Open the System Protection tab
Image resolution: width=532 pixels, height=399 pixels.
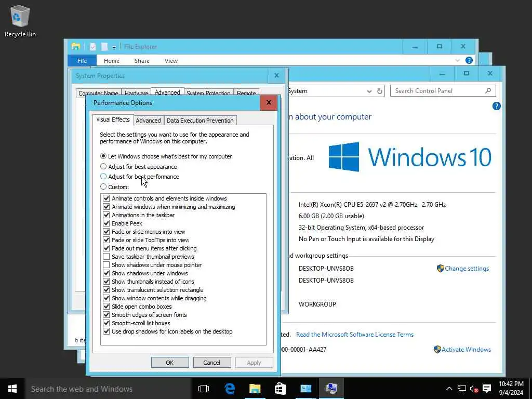[x=208, y=93]
